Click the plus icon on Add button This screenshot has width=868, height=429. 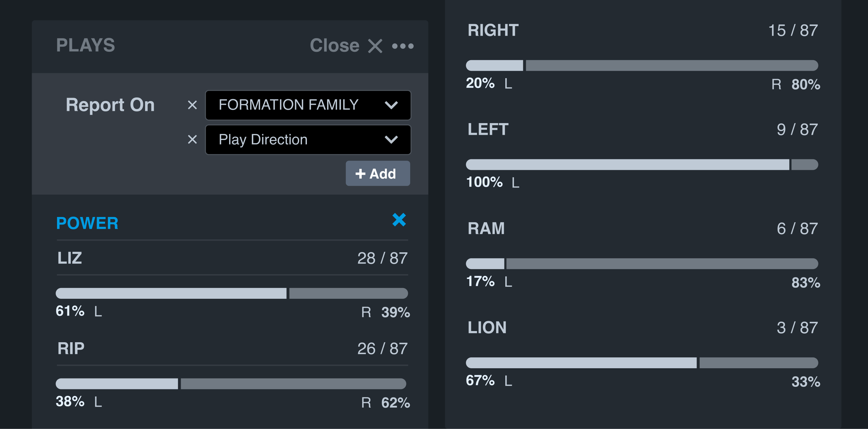pyautogui.click(x=360, y=174)
